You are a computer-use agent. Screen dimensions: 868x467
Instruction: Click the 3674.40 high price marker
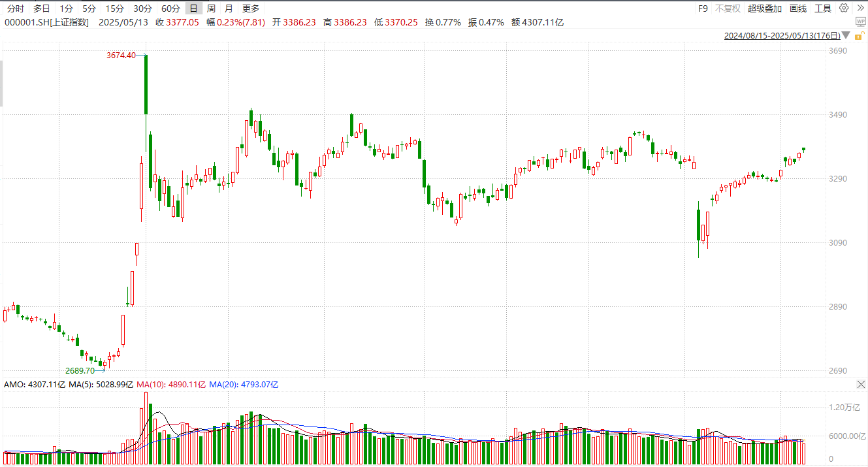click(x=121, y=56)
